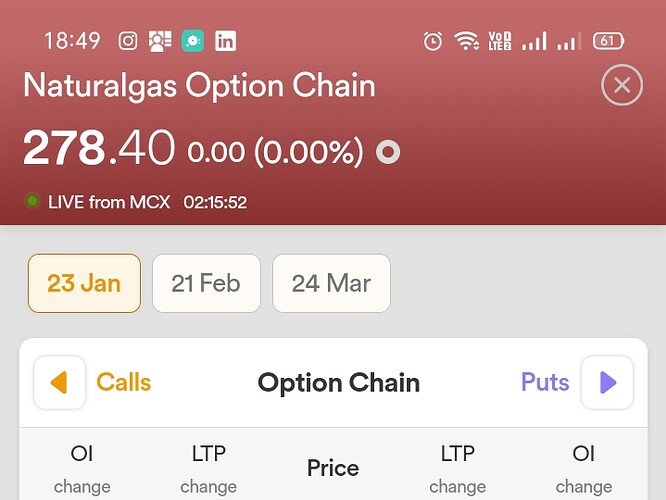Image resolution: width=666 pixels, height=500 pixels.
Task: Tap the Calls label
Action: 124,382
